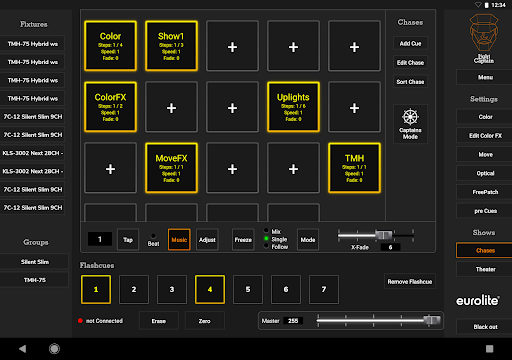Screen dimensions: 512x360
Task: Switch to Theater shows tab
Action: [x=485, y=269]
